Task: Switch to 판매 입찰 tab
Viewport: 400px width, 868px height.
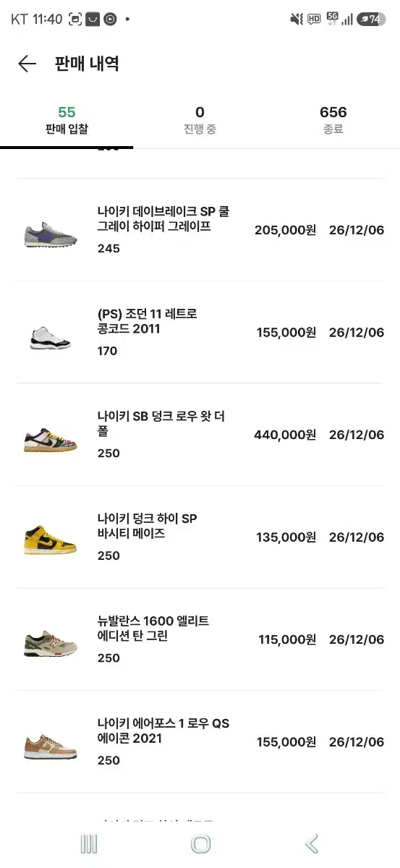Action: click(x=67, y=121)
